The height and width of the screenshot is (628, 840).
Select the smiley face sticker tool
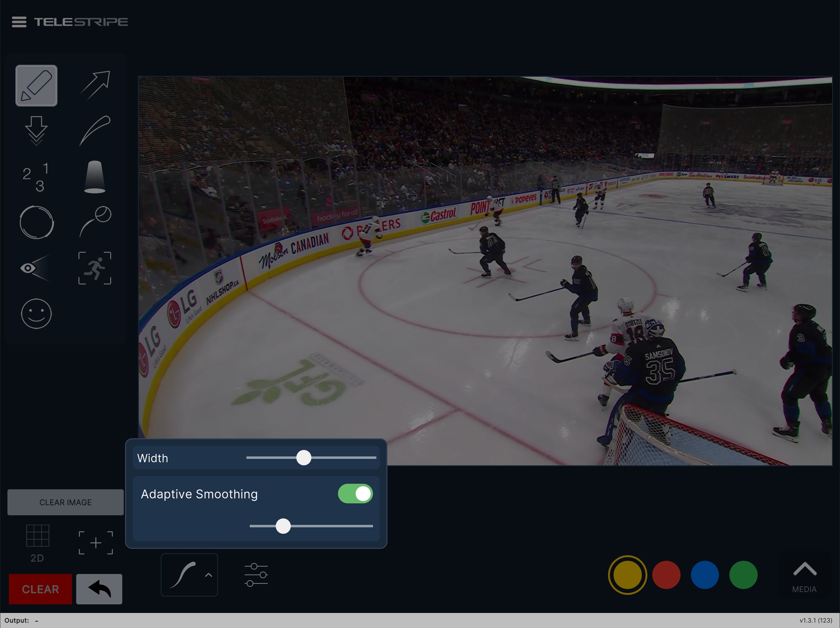(x=36, y=313)
